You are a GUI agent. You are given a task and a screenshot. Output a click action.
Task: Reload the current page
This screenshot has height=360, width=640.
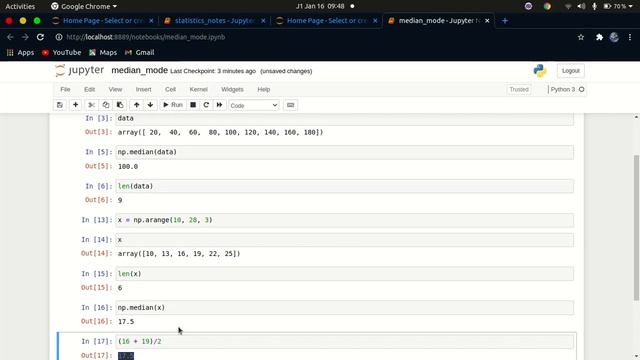pos(40,37)
